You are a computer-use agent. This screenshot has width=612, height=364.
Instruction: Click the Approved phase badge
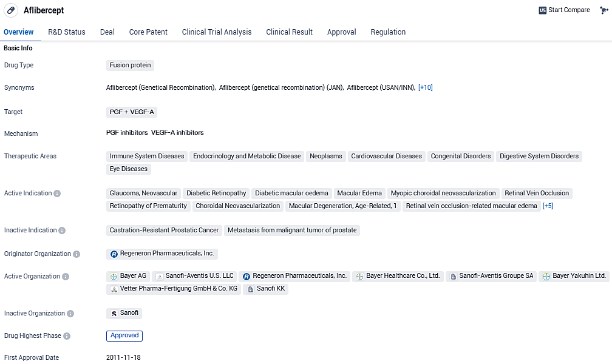click(124, 335)
